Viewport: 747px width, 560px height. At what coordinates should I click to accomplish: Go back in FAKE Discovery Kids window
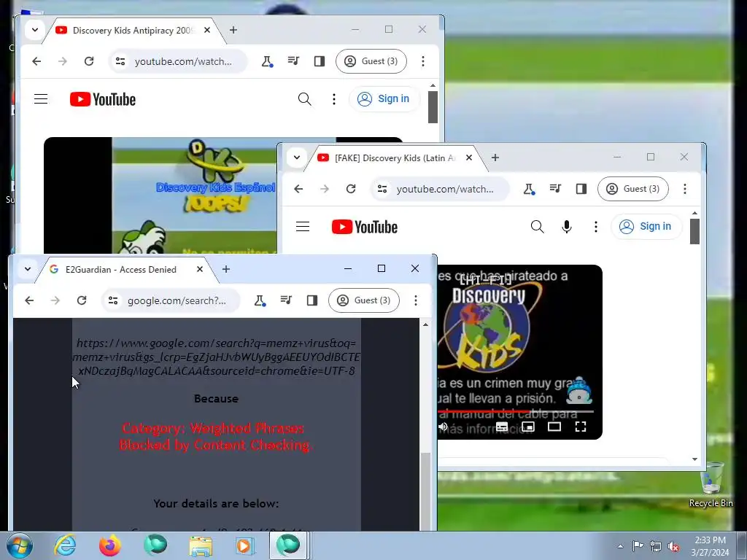coord(298,189)
